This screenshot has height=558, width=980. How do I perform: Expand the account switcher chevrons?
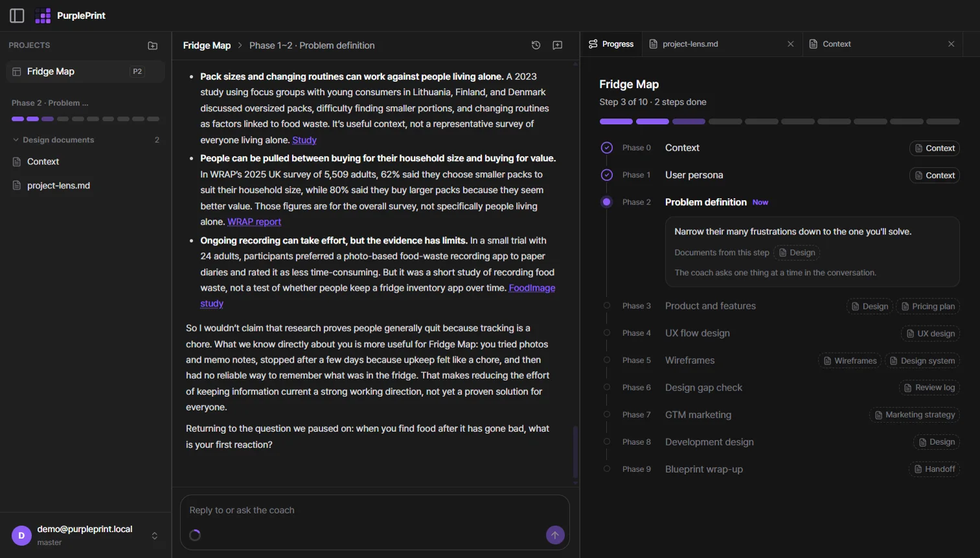point(154,536)
